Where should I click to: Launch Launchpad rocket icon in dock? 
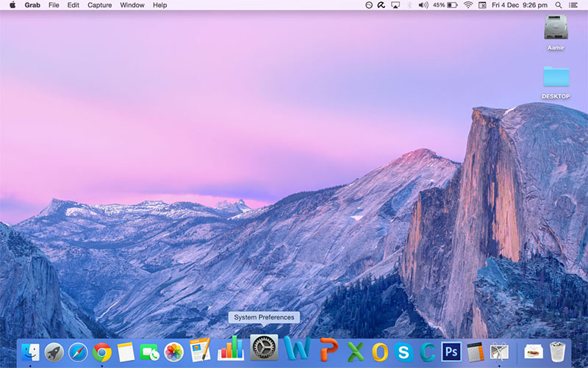(x=54, y=353)
